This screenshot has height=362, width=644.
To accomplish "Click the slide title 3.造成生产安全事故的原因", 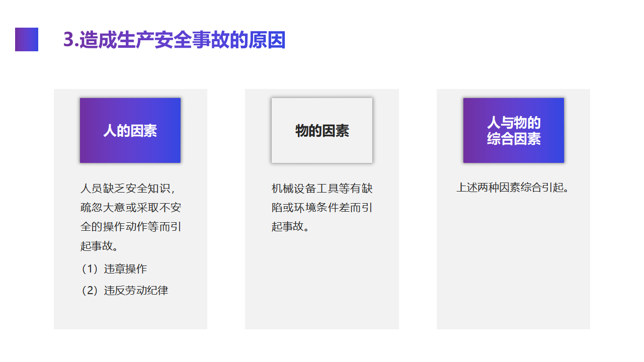I will pyautogui.click(x=175, y=40).
